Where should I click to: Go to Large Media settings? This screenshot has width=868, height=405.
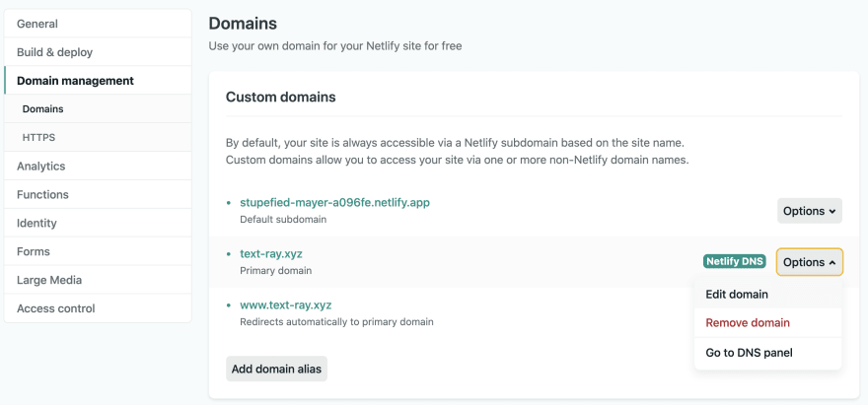point(98,280)
